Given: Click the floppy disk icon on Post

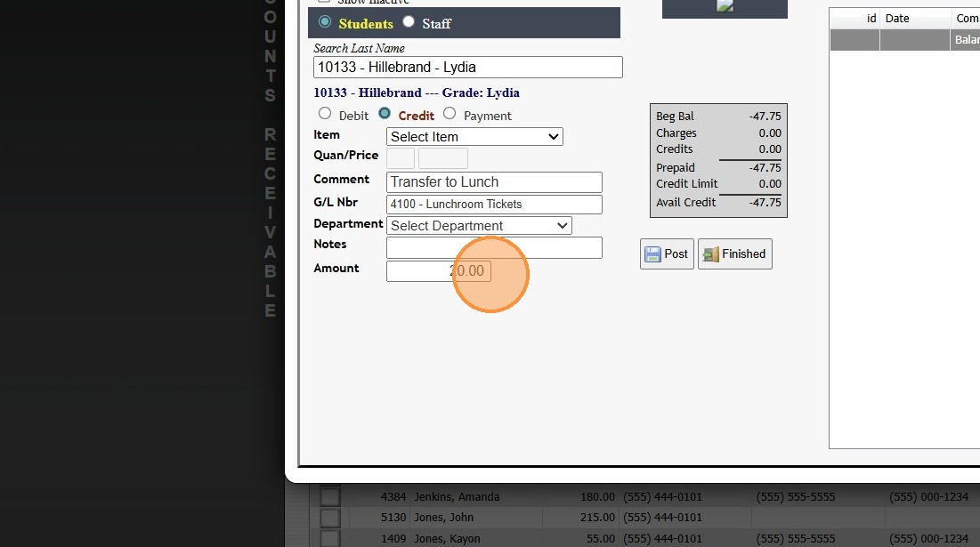Looking at the screenshot, I should pos(652,254).
